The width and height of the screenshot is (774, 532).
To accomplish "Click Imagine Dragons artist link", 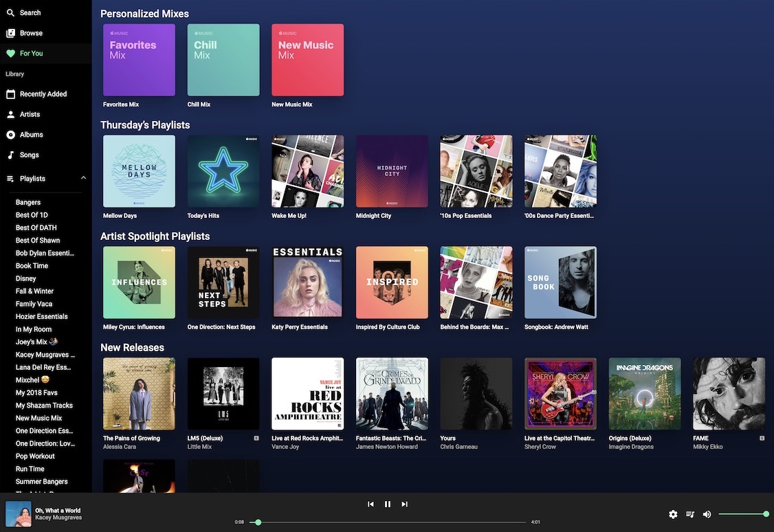I will [x=631, y=447].
